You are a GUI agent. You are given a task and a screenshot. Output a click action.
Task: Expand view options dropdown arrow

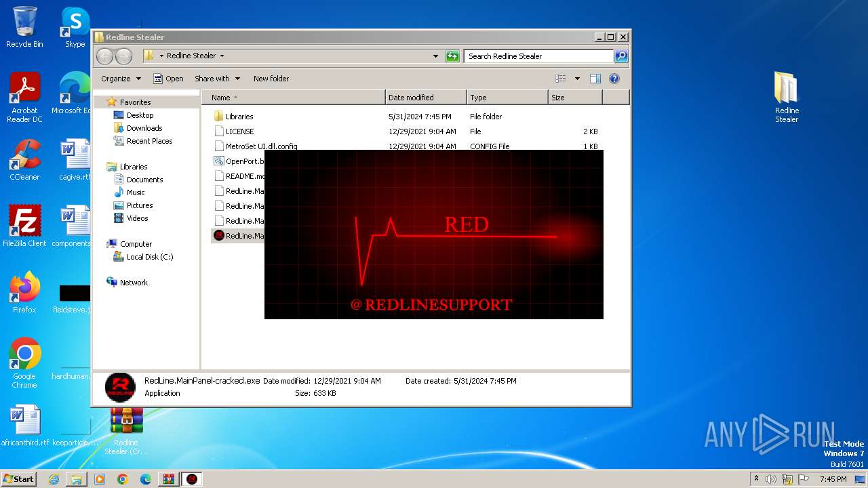click(x=577, y=79)
